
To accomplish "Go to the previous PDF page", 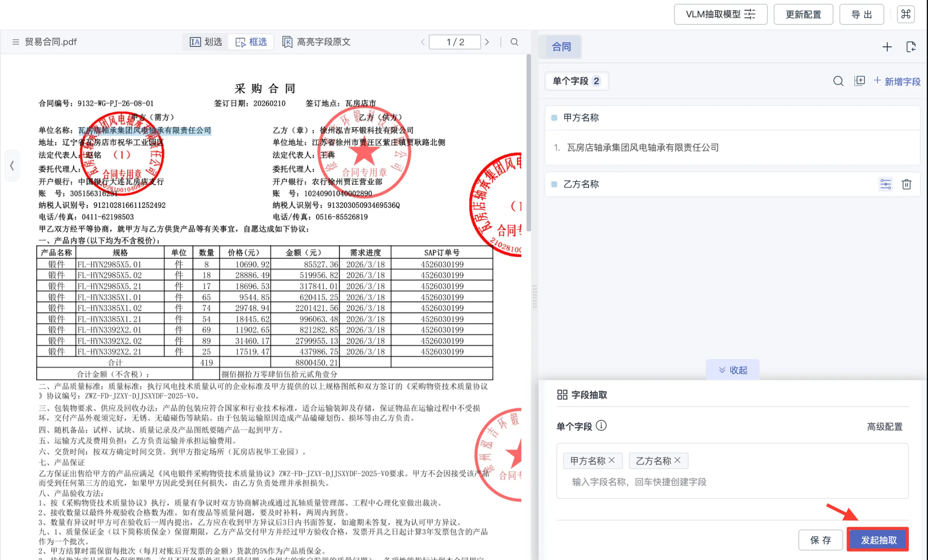I will (423, 42).
